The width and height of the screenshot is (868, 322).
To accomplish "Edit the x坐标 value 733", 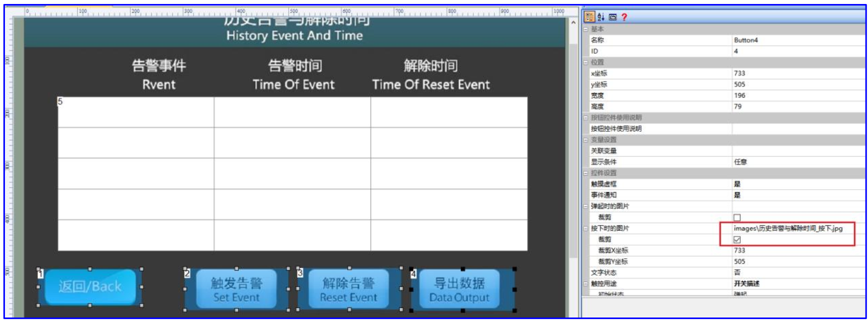I will (798, 73).
